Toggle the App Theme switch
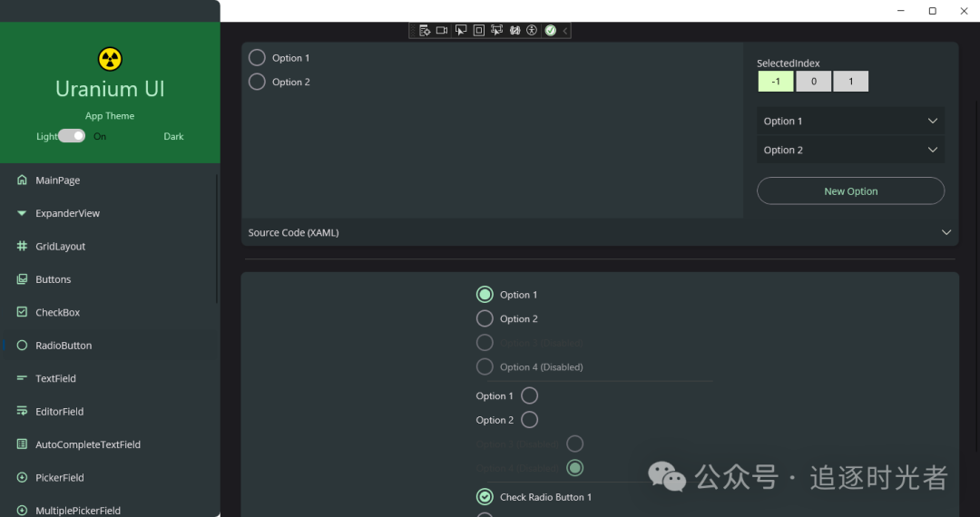The image size is (980, 517). point(72,136)
